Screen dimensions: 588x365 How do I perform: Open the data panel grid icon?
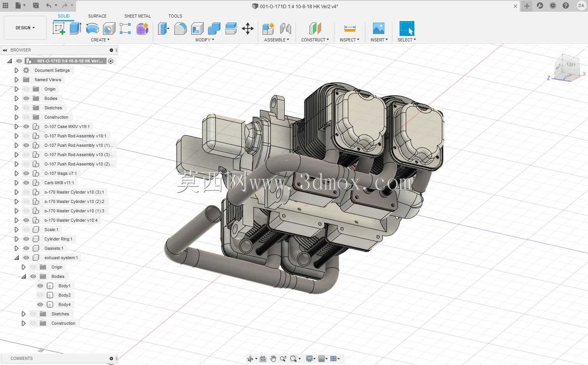click(5, 5)
